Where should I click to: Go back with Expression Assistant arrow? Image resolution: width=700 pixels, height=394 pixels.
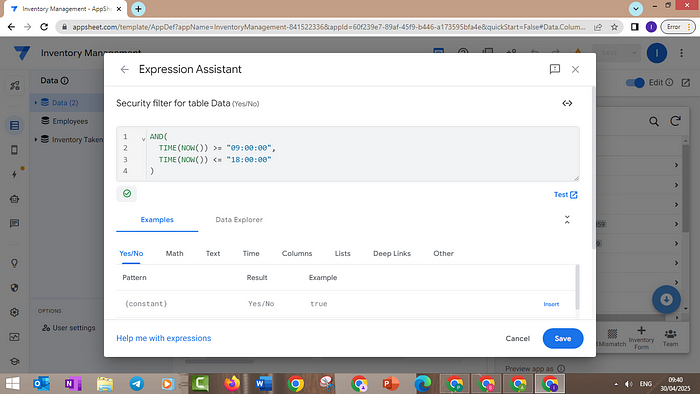click(125, 69)
